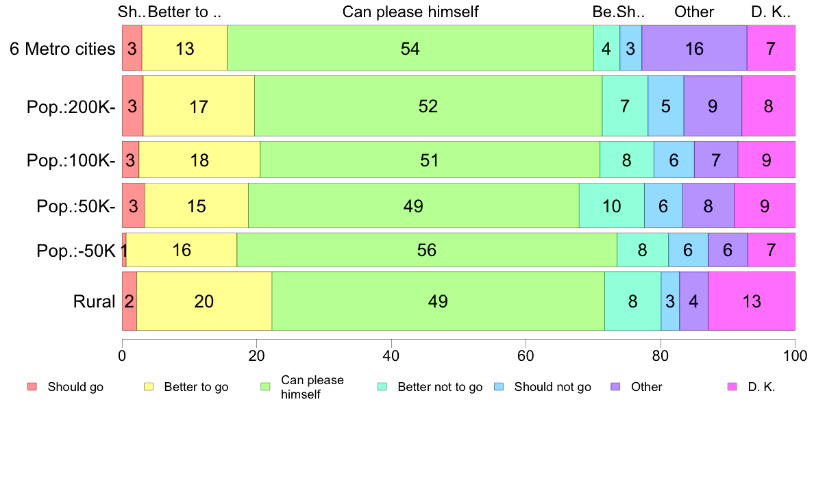Click the Pop.:-50K green segment labeled 56
The image size is (814, 504).
tap(427, 250)
